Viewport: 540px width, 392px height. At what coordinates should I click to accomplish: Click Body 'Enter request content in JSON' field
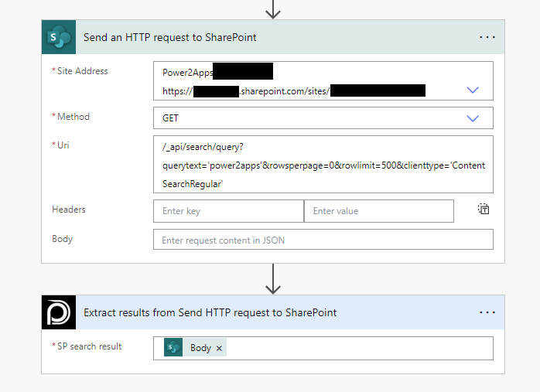pyautogui.click(x=323, y=240)
